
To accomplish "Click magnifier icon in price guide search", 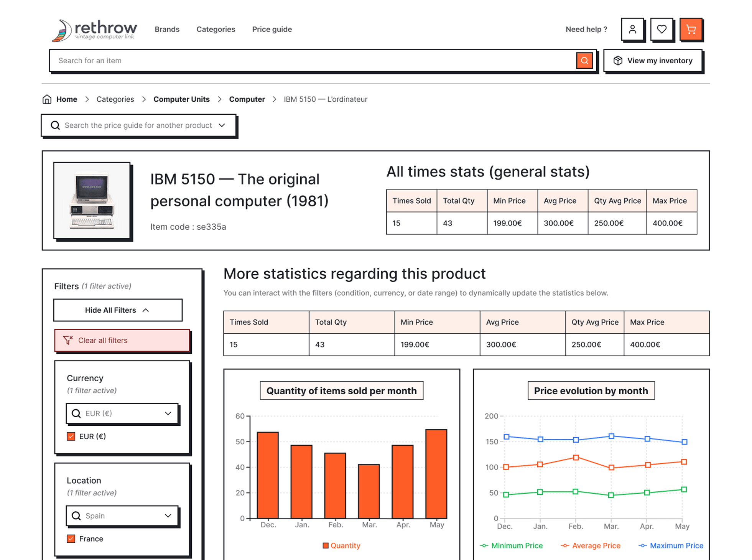I will click(x=55, y=125).
